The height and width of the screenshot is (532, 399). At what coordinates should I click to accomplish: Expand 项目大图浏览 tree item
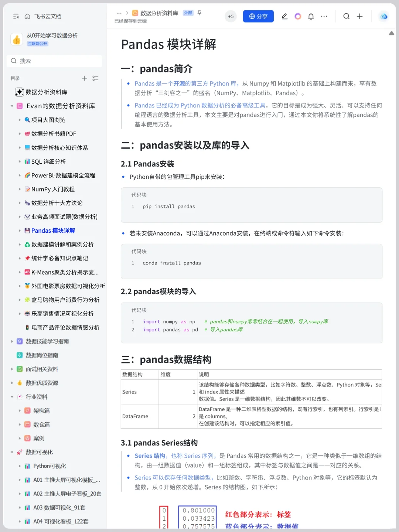click(x=20, y=120)
